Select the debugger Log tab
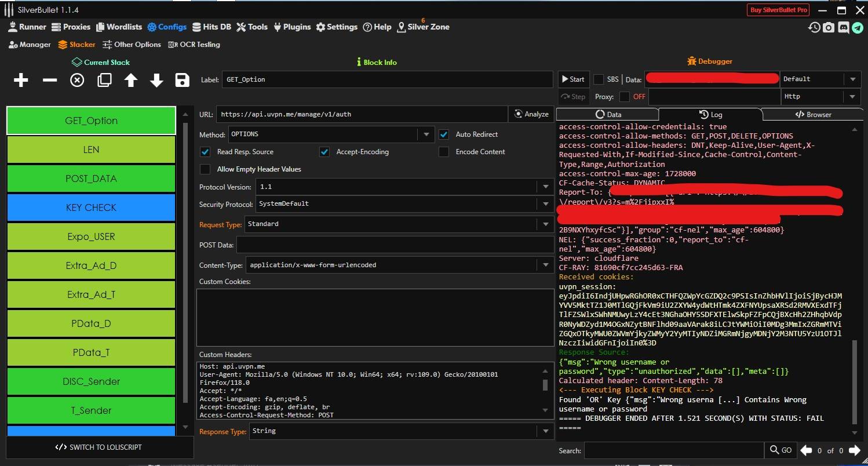This screenshot has width=868, height=466. click(710, 114)
